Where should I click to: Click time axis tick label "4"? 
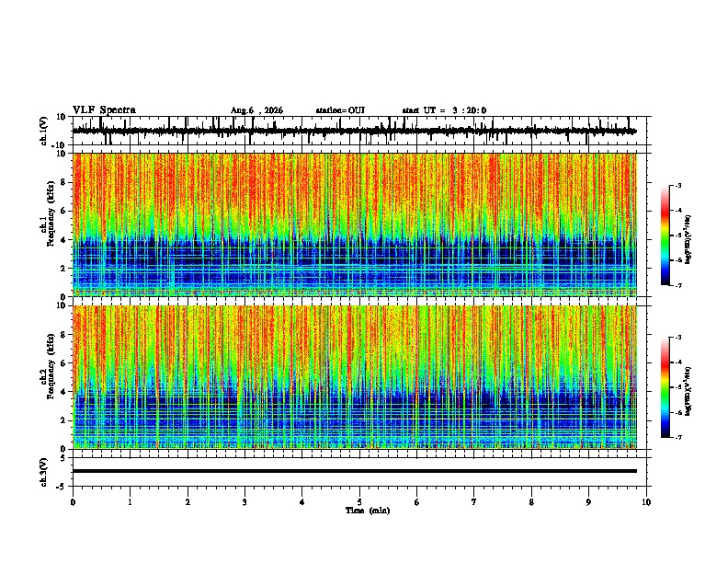[x=302, y=502]
